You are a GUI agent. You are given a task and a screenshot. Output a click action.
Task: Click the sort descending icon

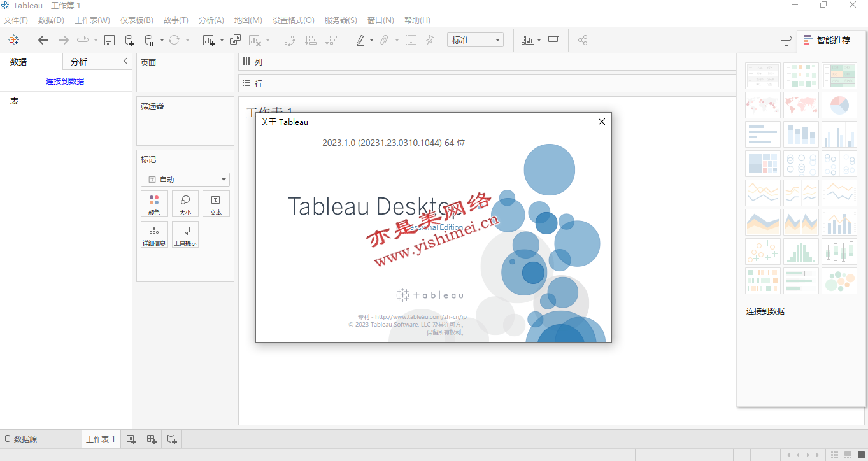pyautogui.click(x=331, y=40)
